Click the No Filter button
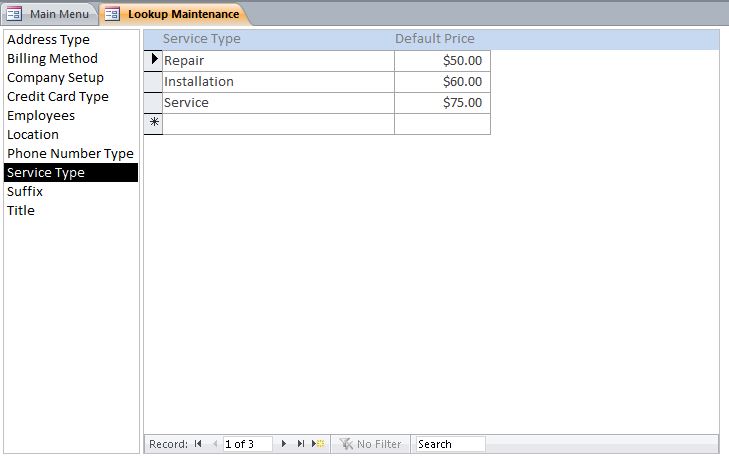729x459 pixels. (370, 444)
